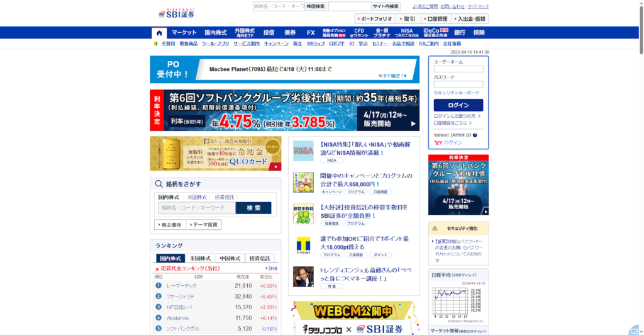Open the 口座管理 button
This screenshot has width=644, height=335.
coord(435,19)
